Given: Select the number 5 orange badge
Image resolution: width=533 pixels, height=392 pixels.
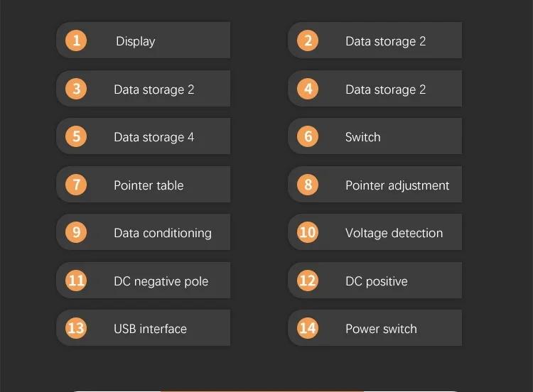Looking at the screenshot, I should pyautogui.click(x=76, y=136).
